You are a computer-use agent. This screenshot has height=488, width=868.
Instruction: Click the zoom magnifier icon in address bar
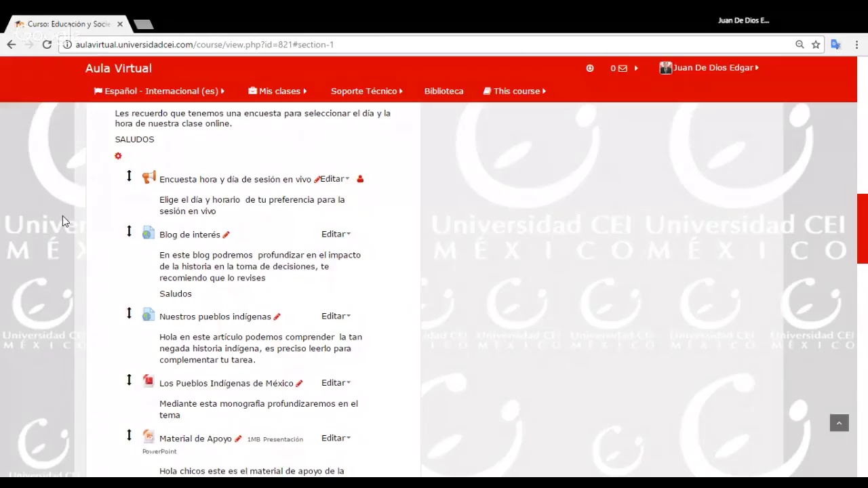tap(800, 44)
